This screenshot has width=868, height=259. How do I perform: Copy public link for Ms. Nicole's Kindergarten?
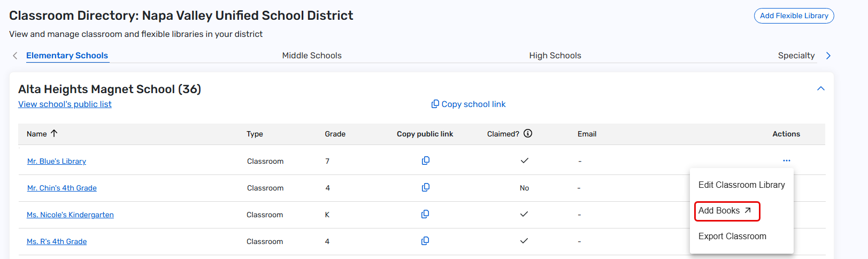(x=425, y=214)
